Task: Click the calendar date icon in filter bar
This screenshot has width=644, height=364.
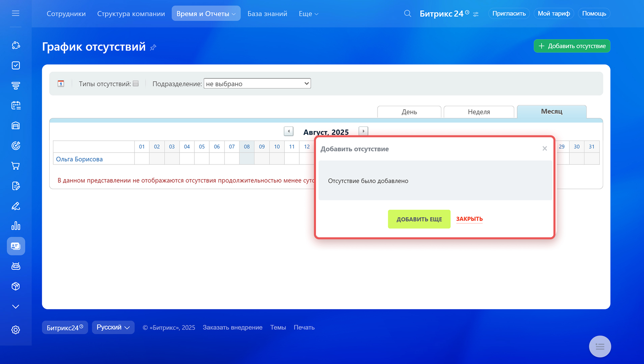Action: coord(61,84)
